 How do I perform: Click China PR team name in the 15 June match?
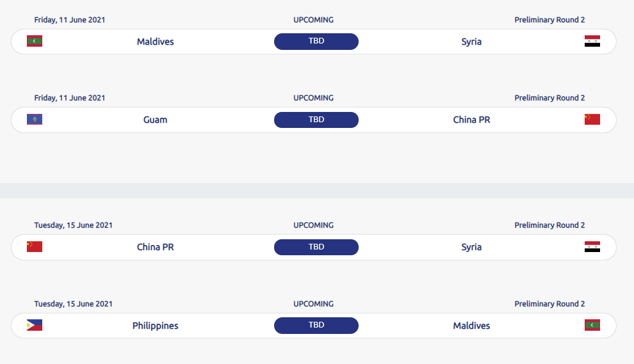pyautogui.click(x=155, y=247)
